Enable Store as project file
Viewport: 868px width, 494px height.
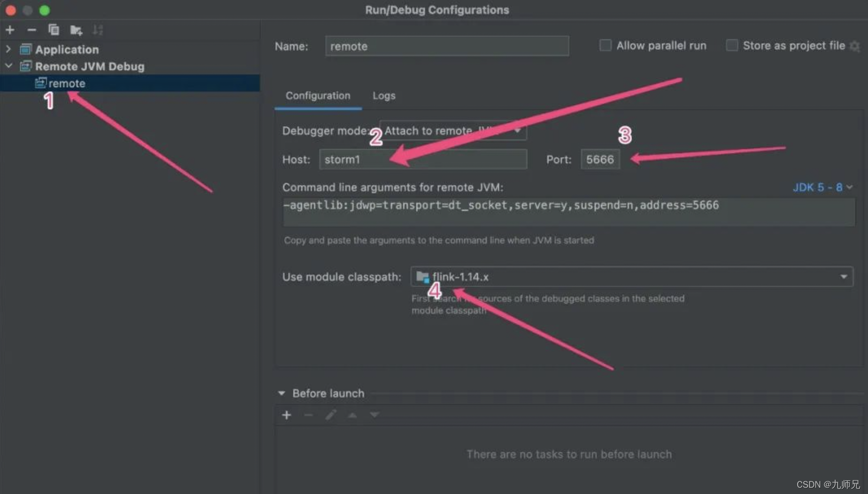pos(732,45)
